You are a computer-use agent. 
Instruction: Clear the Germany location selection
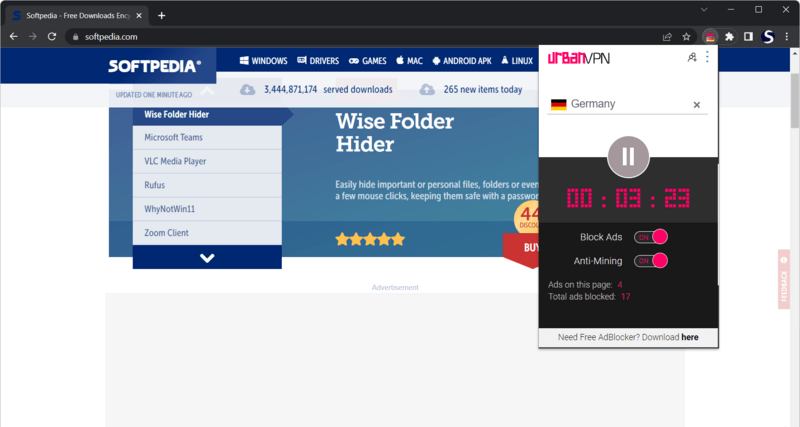click(x=696, y=105)
